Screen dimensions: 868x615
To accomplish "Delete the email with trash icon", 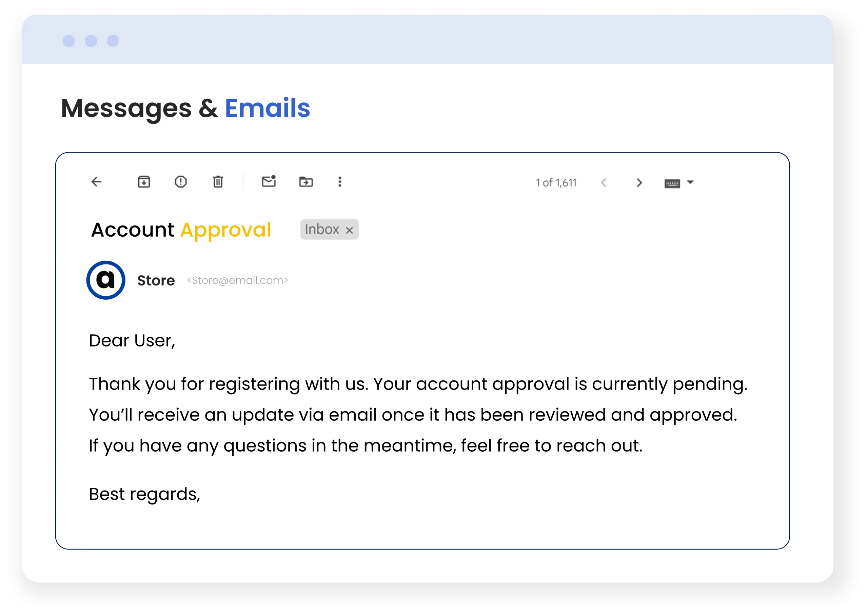I will pos(218,182).
